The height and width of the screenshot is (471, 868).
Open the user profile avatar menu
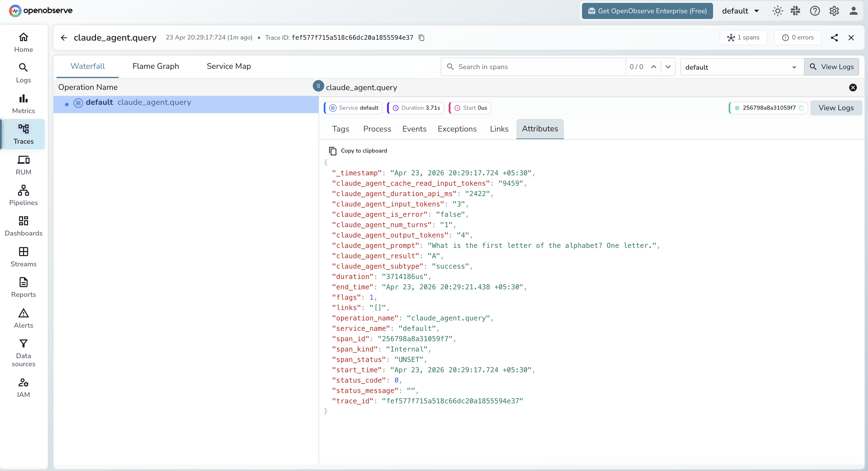pyautogui.click(x=854, y=11)
